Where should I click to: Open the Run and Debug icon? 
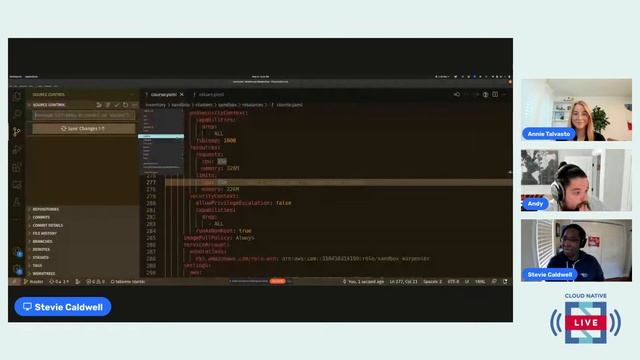click(x=17, y=150)
